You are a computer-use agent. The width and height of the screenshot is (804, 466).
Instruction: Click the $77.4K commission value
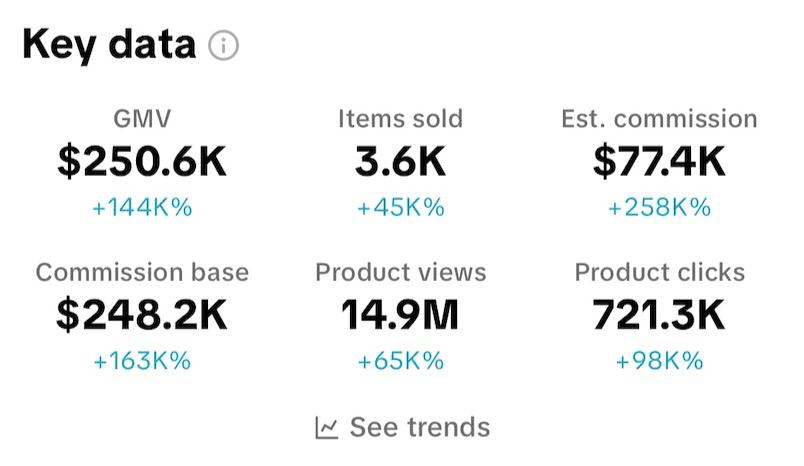659,162
